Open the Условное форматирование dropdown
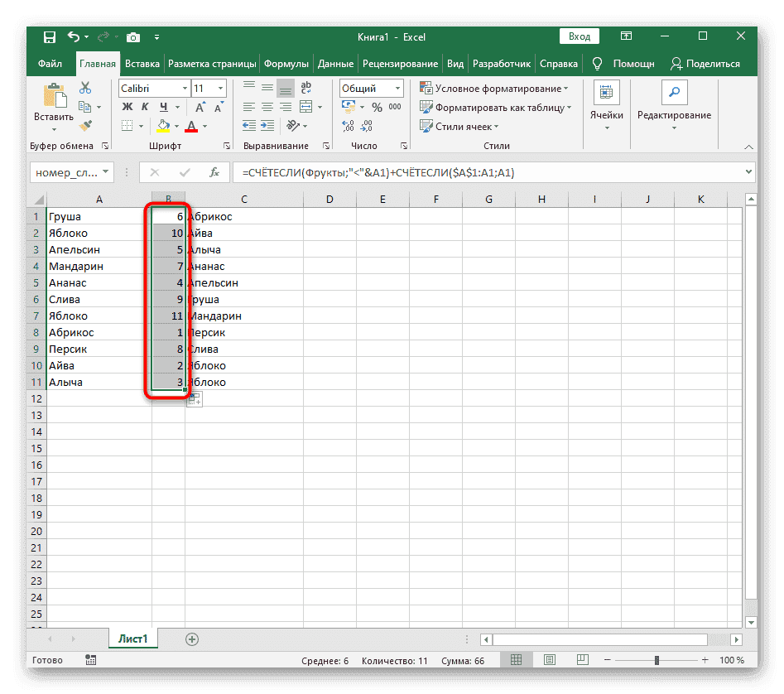784x694 pixels. tap(494, 89)
